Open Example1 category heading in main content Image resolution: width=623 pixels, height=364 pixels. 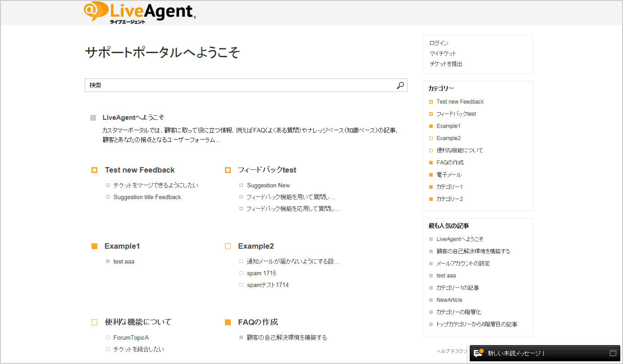pos(122,246)
